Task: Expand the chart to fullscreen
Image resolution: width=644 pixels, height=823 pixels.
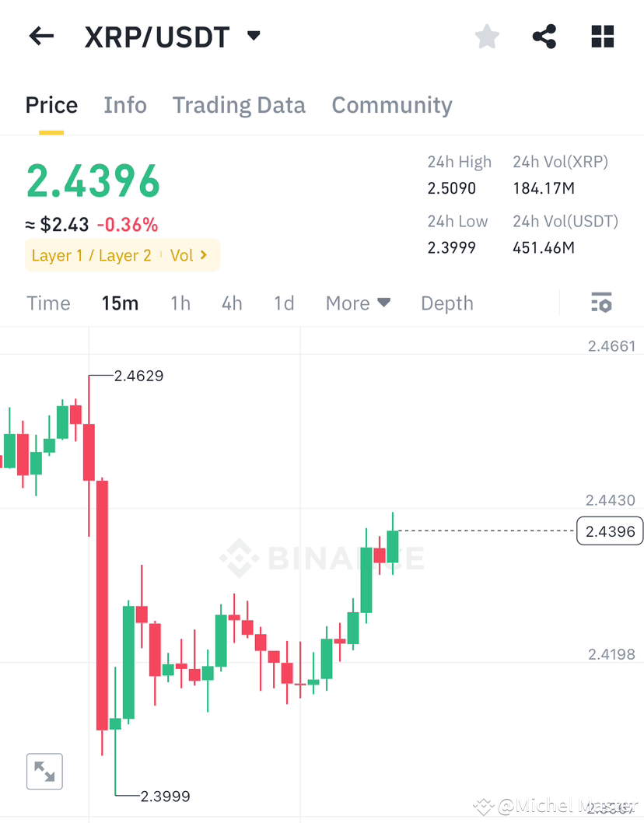Action: pyautogui.click(x=44, y=771)
